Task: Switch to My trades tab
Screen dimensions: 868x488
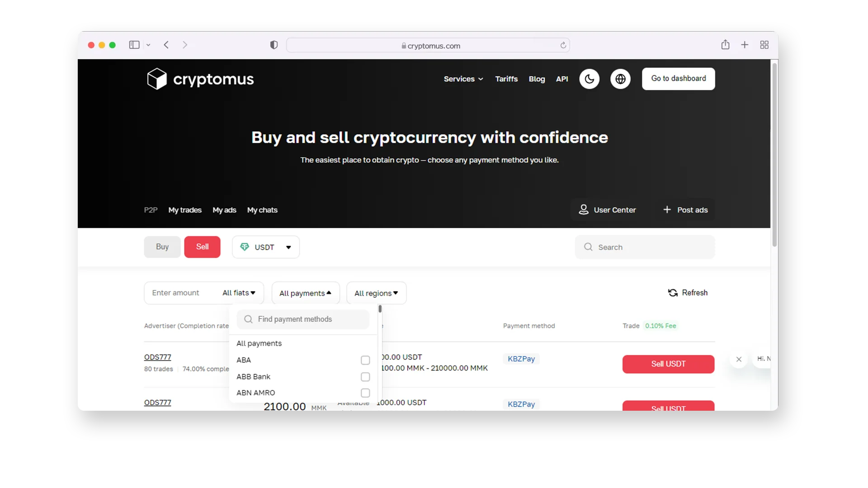Action: pos(185,210)
